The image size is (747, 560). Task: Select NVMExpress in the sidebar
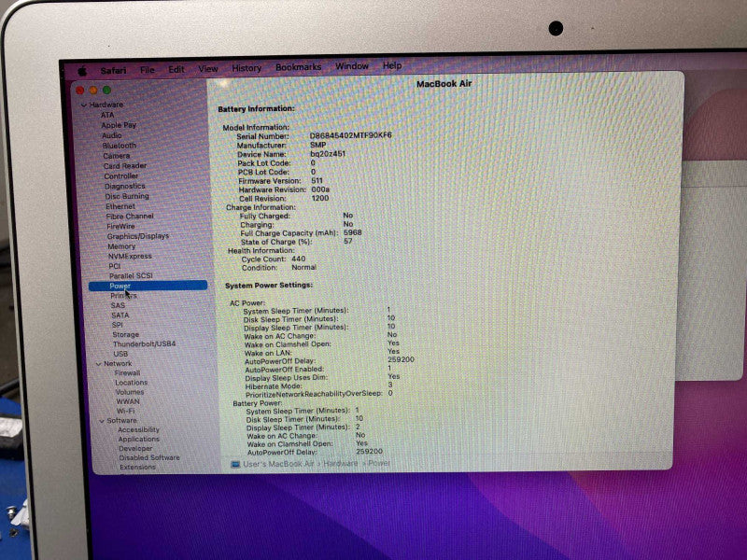[x=130, y=256]
